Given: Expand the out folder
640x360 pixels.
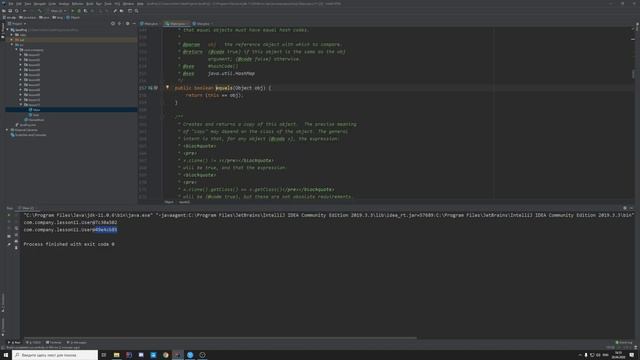Looking at the screenshot, I should click(x=12, y=40).
